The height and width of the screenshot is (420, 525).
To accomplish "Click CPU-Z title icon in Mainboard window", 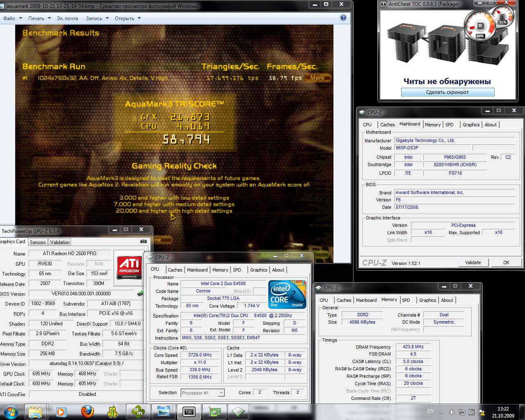I will coord(362,112).
